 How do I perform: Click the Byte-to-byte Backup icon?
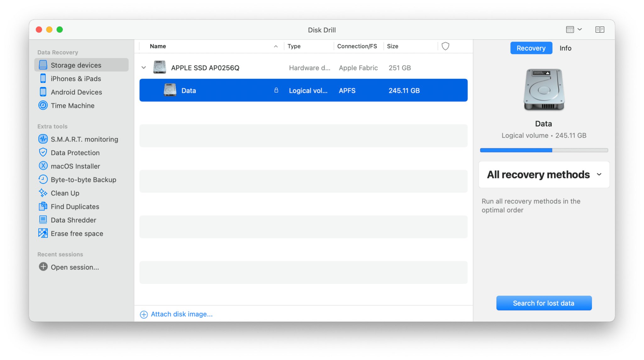[43, 180]
